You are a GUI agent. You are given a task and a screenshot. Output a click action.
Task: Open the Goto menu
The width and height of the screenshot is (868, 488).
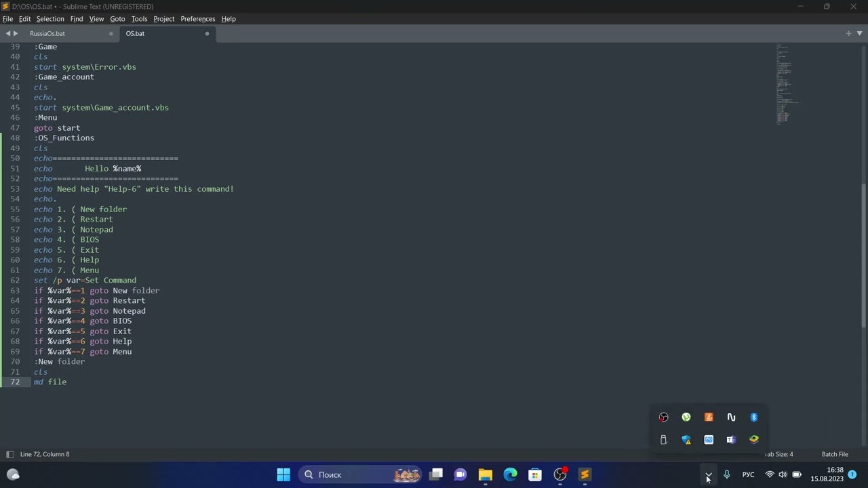[117, 19]
